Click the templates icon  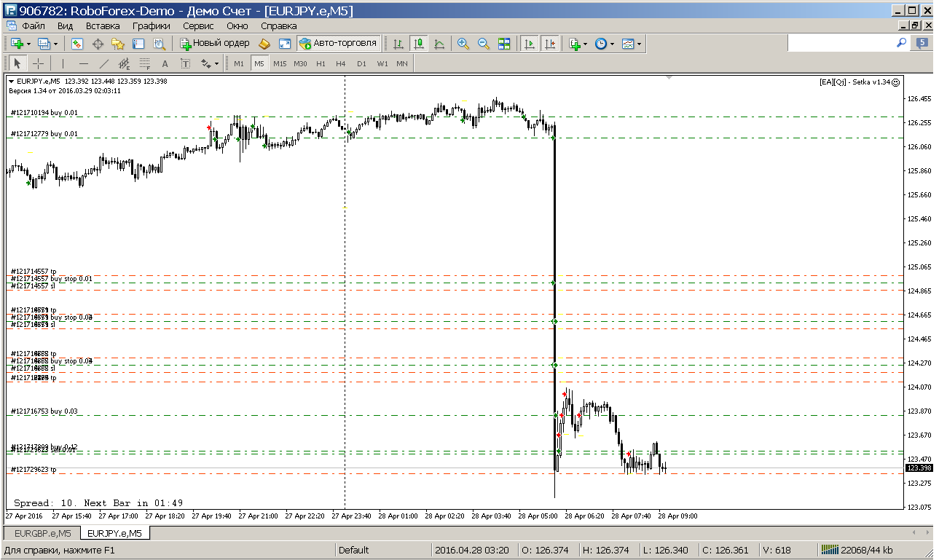pos(628,44)
